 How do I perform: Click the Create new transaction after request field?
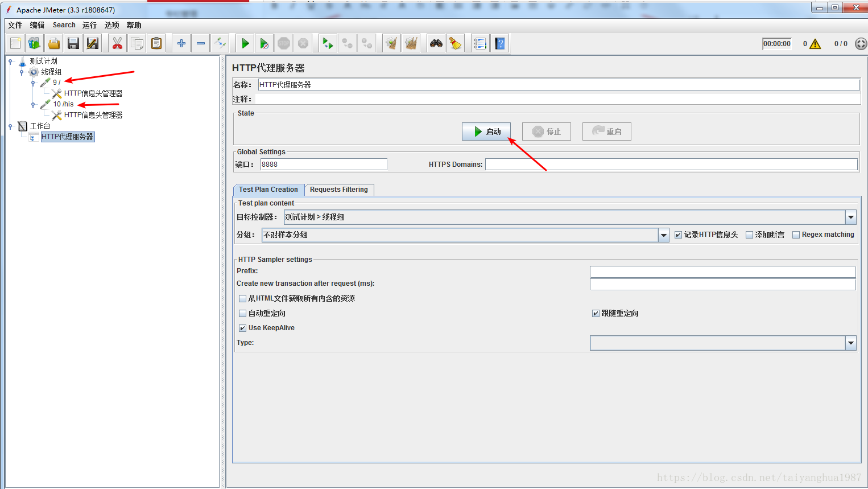click(x=723, y=284)
